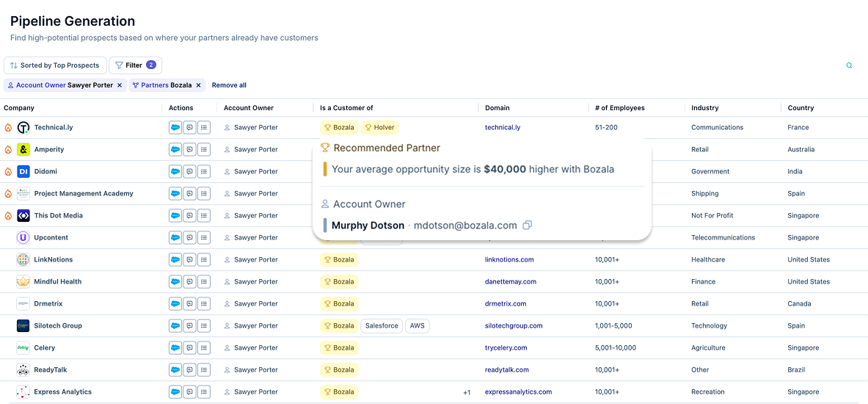This screenshot has width=868, height=404.
Task: Click the Amperity company logo
Action: pos(23,150)
